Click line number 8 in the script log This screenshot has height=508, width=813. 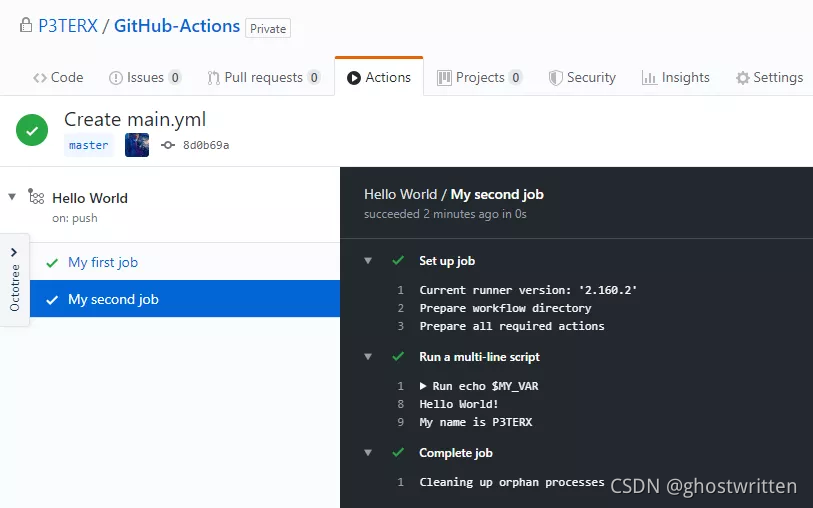[x=400, y=404]
